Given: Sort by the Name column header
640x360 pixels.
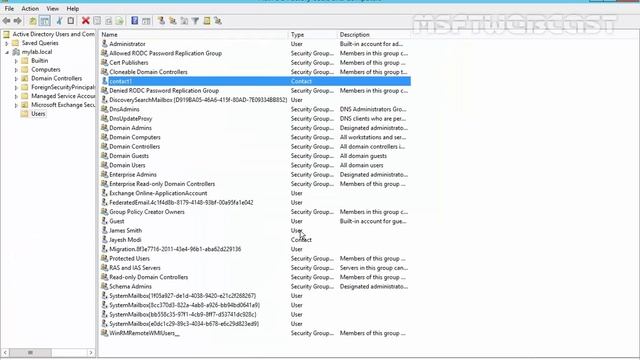Looking at the screenshot, I should pyautogui.click(x=194, y=35).
